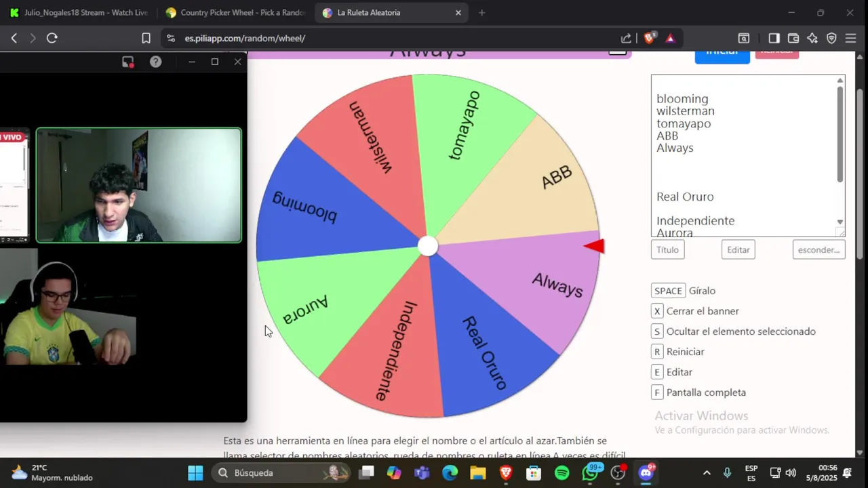Open File Explorer from the taskbar

point(478,472)
